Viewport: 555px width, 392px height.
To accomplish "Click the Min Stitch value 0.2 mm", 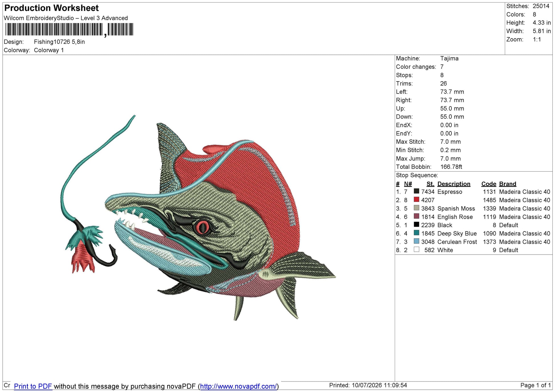I will point(450,150).
